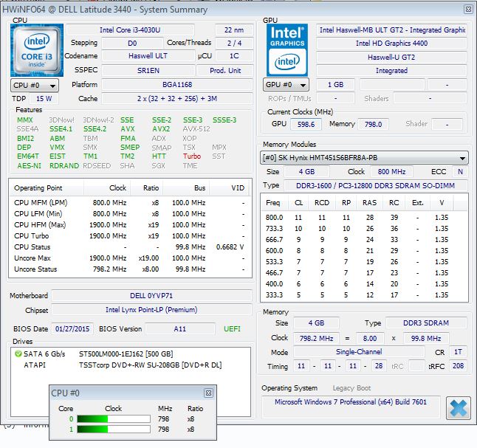Click the Freq column header in memory timings
The image size is (477, 448).
point(273,203)
